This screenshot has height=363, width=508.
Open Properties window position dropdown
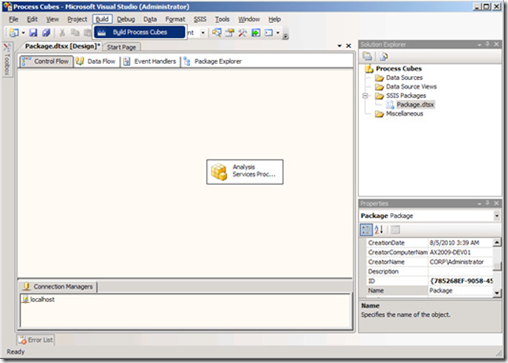point(479,203)
